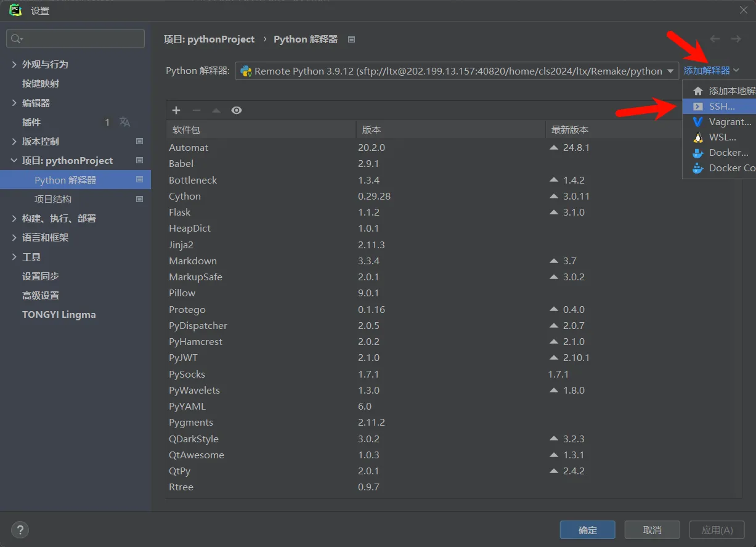Click the icon beside 项目结构 row
Viewport: 756px width, 547px height.
point(139,199)
